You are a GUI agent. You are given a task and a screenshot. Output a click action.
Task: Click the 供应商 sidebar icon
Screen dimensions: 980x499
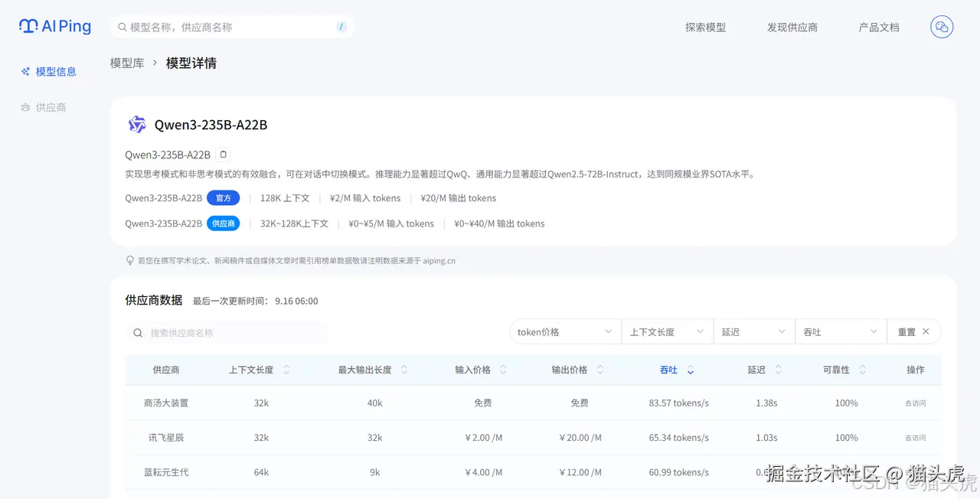(25, 107)
